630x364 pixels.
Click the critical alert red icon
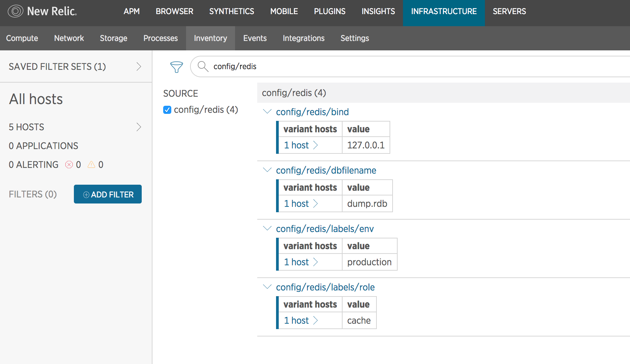click(69, 165)
